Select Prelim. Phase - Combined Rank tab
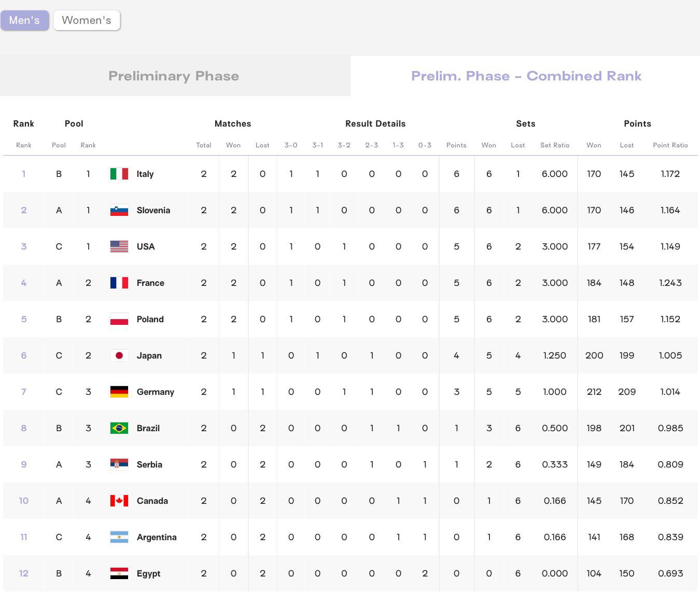700x604 pixels. (526, 76)
